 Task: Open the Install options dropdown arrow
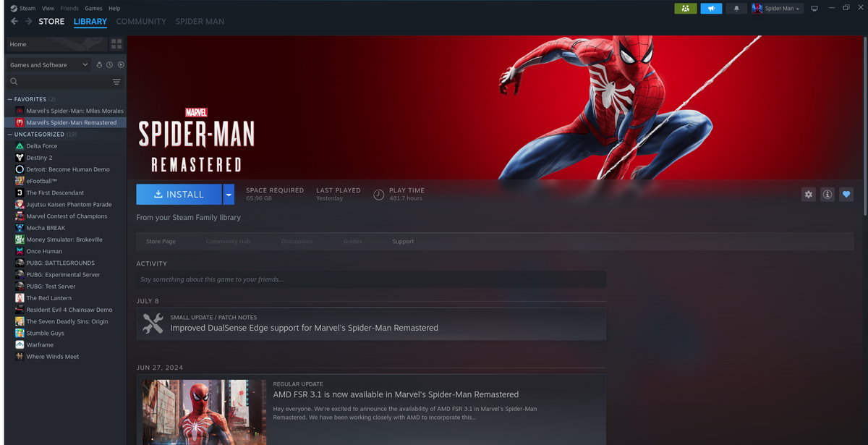(229, 194)
